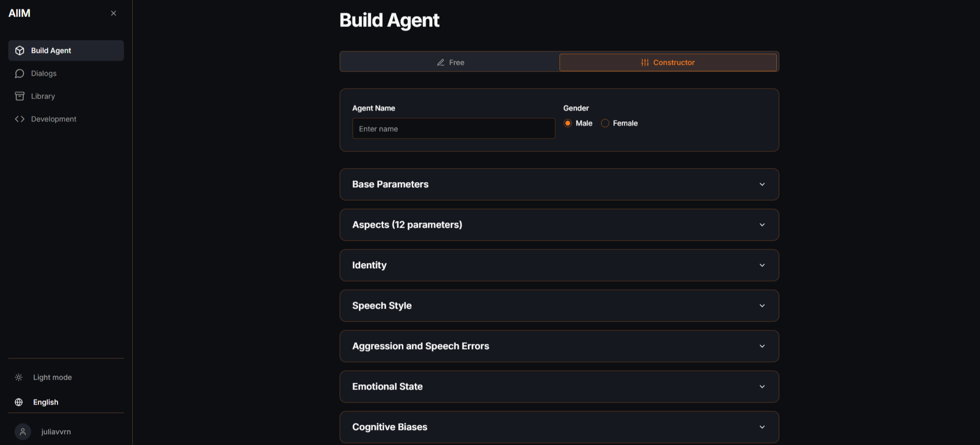Expand Aggression and Speech Errors chevron
Viewport: 980px width, 445px height.
(x=762, y=346)
